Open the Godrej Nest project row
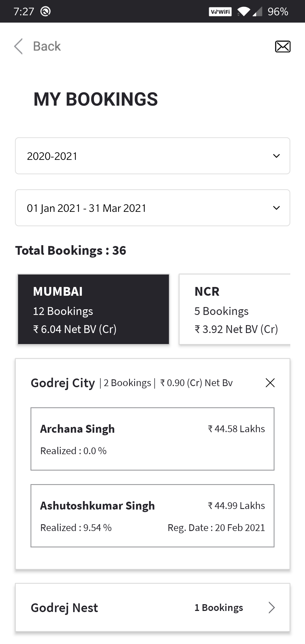Image resolution: width=305 pixels, height=644 pixels. [x=113, y=608]
